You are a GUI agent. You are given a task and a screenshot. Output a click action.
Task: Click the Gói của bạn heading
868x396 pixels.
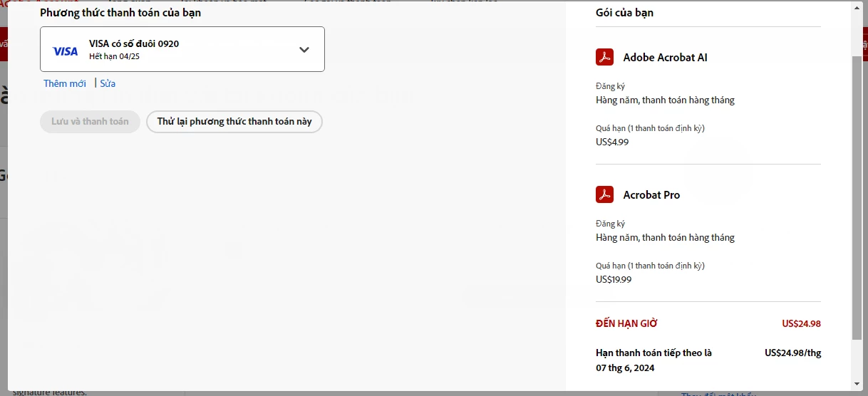click(x=624, y=13)
